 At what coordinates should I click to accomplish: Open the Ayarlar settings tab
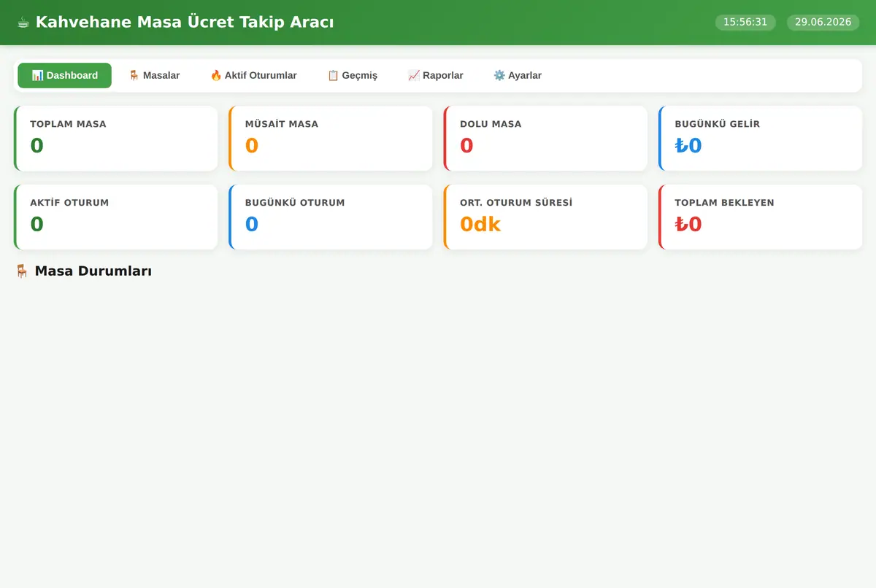pyautogui.click(x=518, y=75)
